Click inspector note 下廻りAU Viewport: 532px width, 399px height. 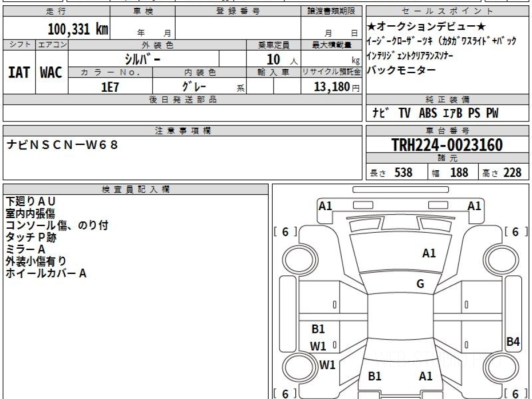(31, 202)
